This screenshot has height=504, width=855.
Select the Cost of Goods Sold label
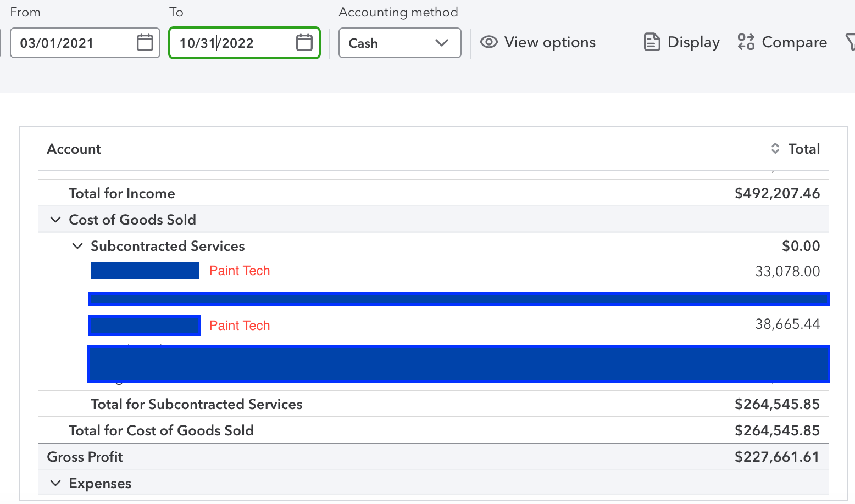132,220
